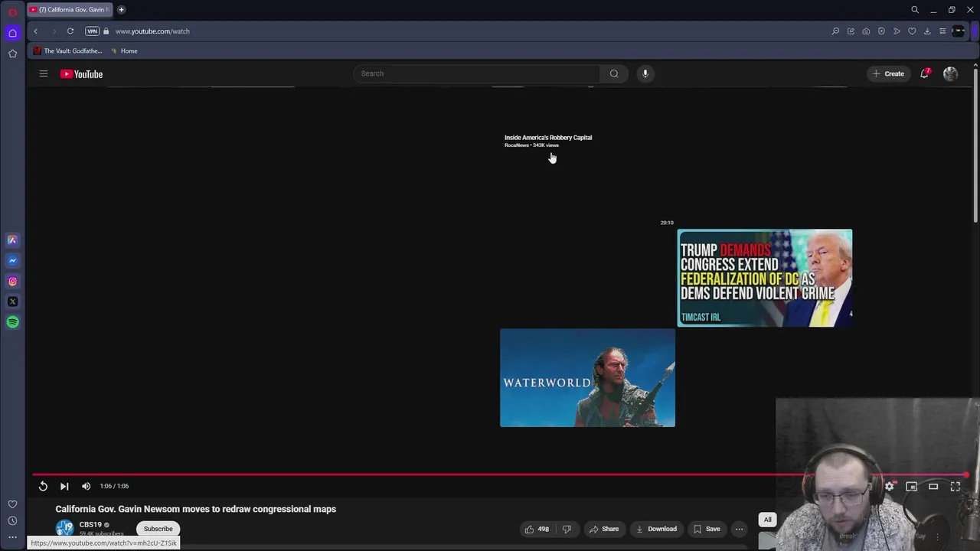Toggle miniplayer mode
The height and width of the screenshot is (551, 980).
click(x=911, y=486)
